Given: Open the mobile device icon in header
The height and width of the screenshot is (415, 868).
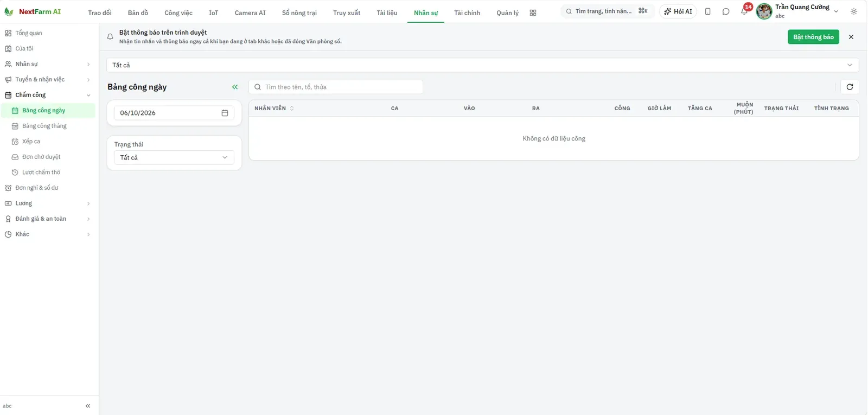Looking at the screenshot, I should coord(707,11).
